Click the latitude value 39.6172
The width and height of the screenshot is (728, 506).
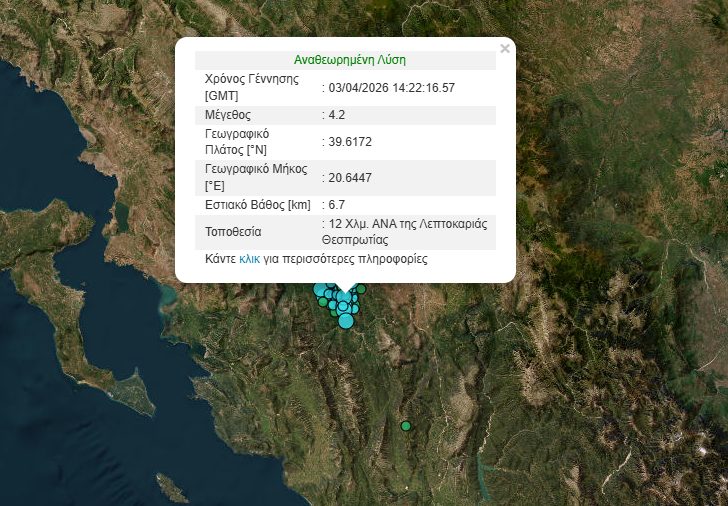(x=350, y=142)
